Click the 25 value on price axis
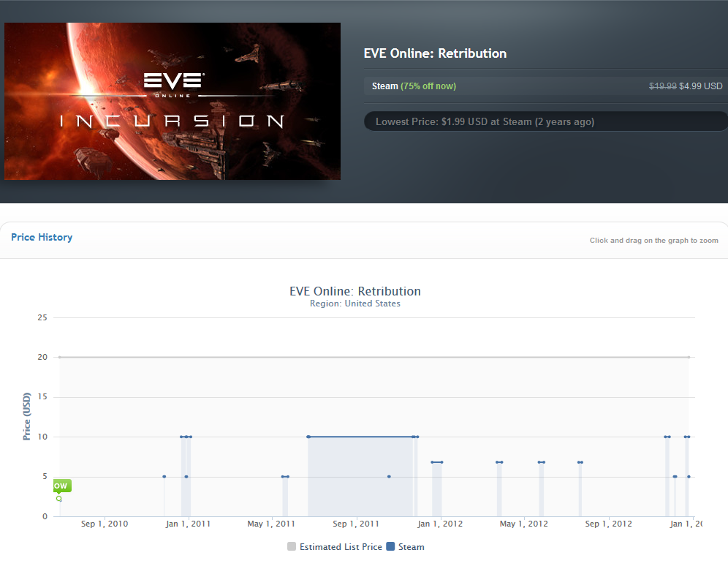Viewport: 728px width, 588px height. pyautogui.click(x=42, y=317)
